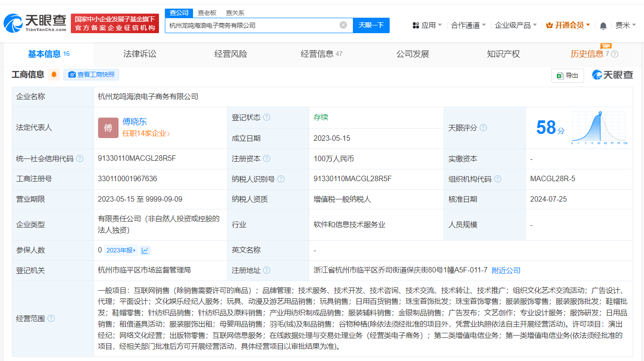Click the registered address text
Viewport: 644px width, 361px height.
tap(401, 270)
